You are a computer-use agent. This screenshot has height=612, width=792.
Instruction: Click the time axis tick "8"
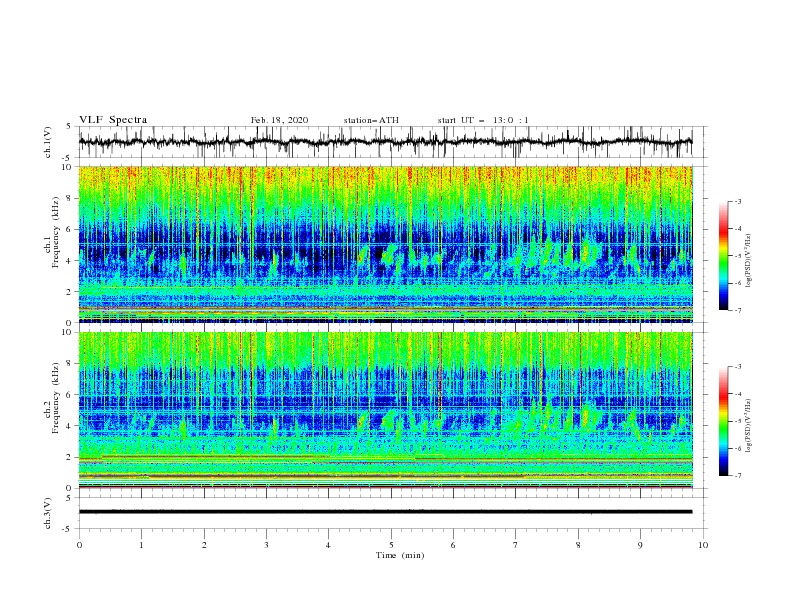tap(578, 545)
